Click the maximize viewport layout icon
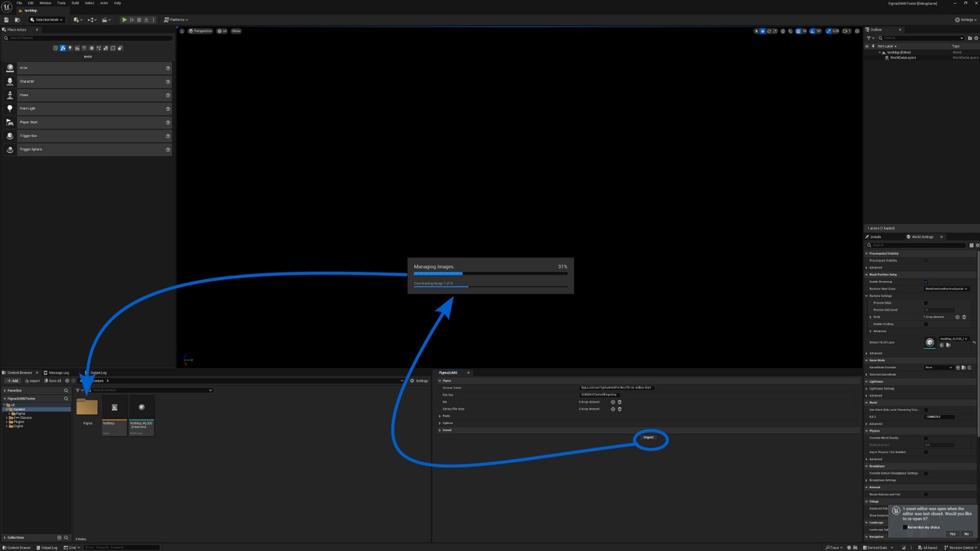 [x=857, y=31]
